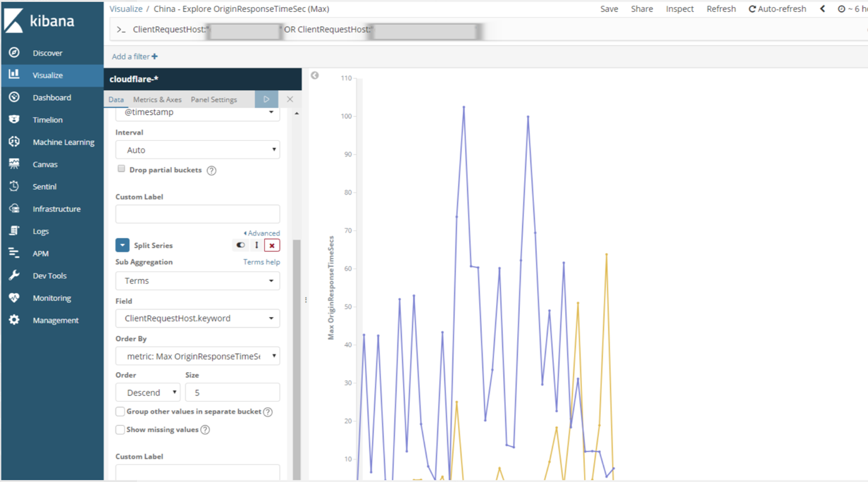Open the Interval dropdown set to Auto

click(x=197, y=149)
